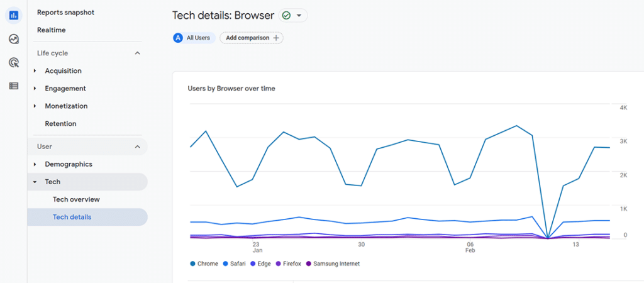644x283 pixels.
Task: Collapse the Life cycle section
Action: pyautogui.click(x=138, y=53)
